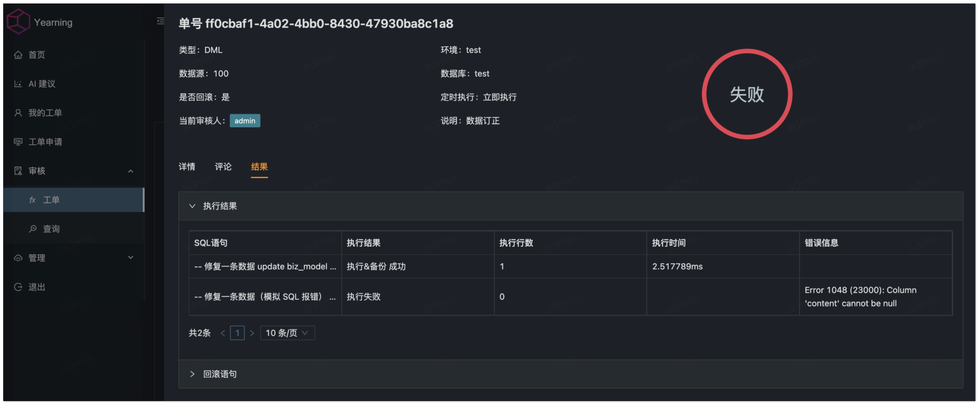Open the 工单 item under 审核
Image resolution: width=980 pixels, height=405 pixels.
pos(51,200)
